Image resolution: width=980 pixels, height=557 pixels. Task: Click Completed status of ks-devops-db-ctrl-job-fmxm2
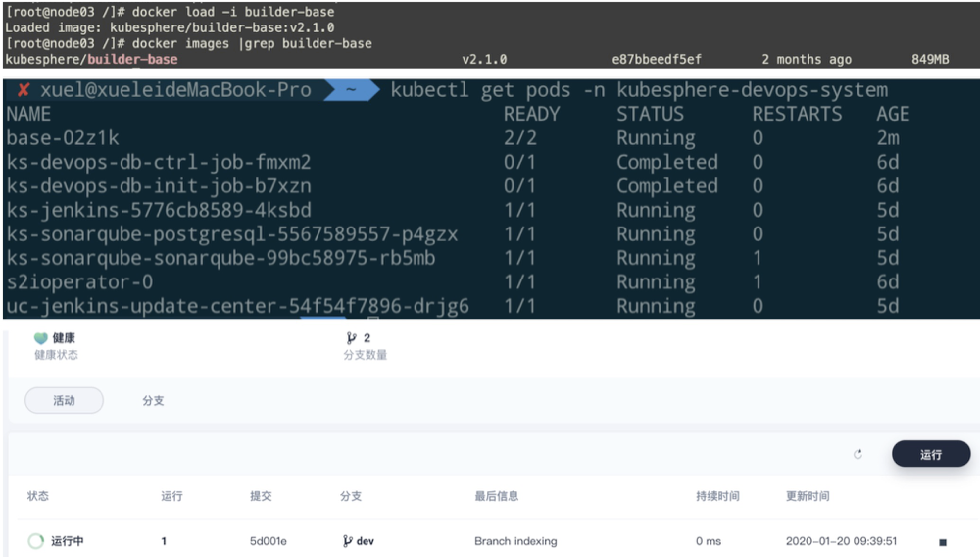click(667, 163)
